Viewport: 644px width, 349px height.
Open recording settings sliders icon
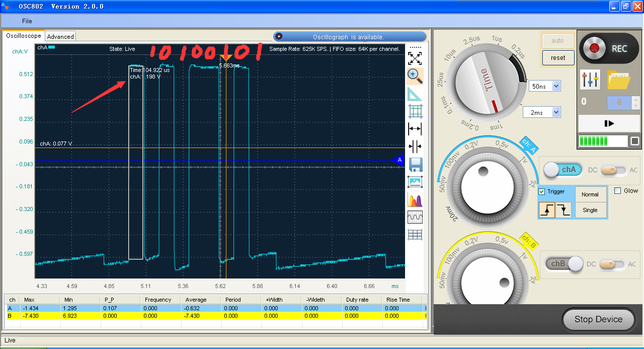pos(590,79)
